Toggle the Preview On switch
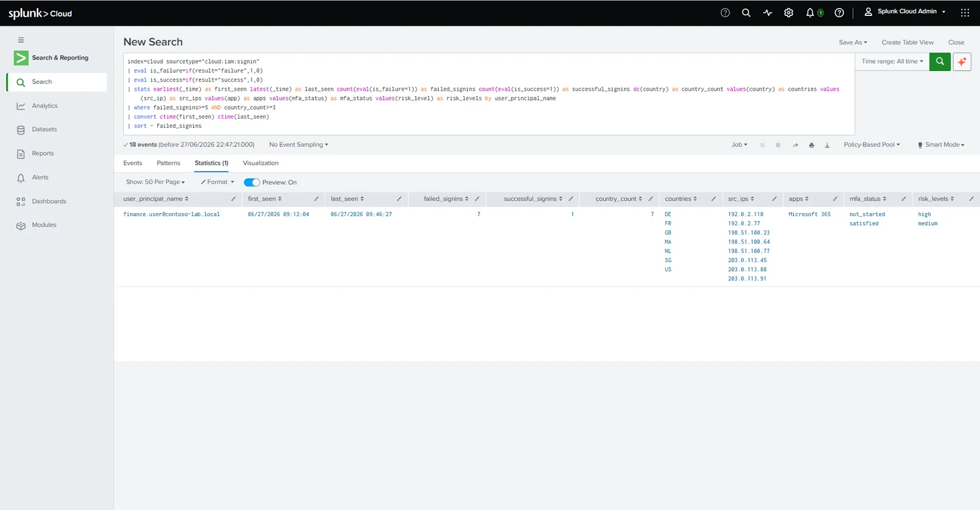Viewport: 980px width, 510px height. point(252,182)
